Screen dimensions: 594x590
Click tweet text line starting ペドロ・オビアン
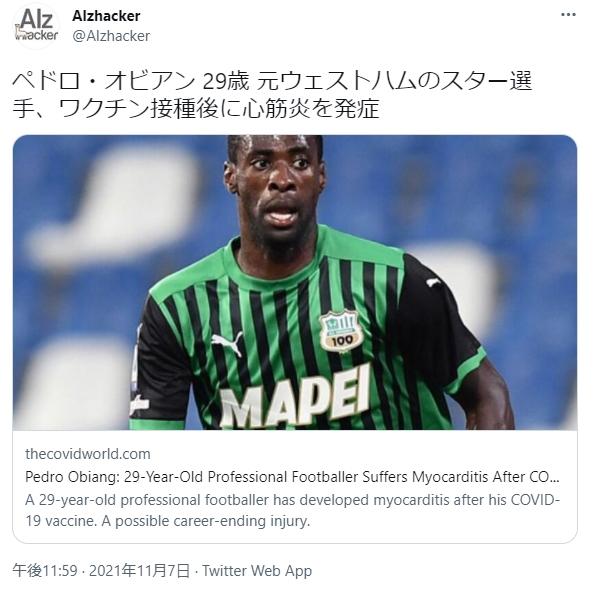(272, 82)
